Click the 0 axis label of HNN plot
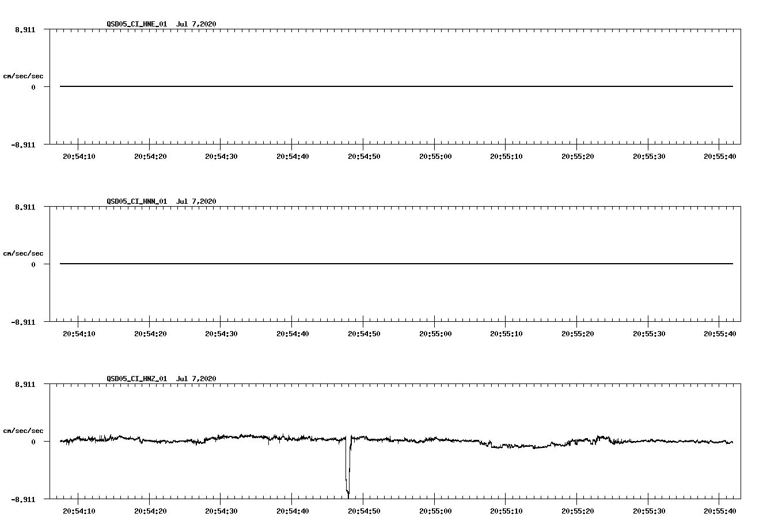 [33, 264]
